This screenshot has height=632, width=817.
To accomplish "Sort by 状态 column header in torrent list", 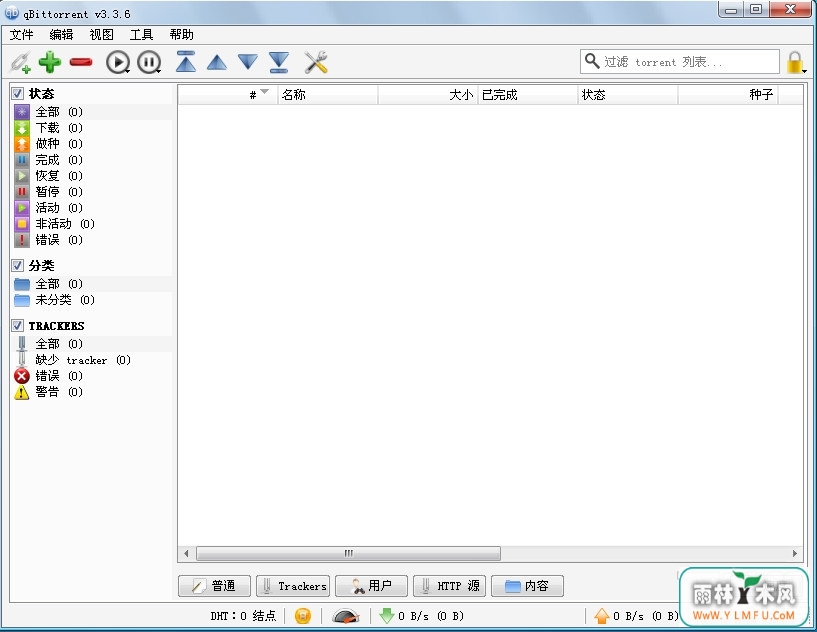I will coord(628,95).
